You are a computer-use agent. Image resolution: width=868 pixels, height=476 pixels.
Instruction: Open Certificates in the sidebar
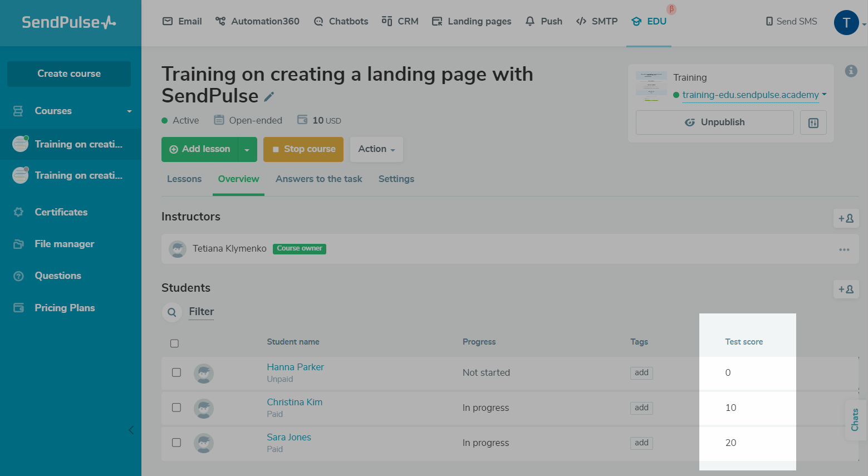coord(61,212)
